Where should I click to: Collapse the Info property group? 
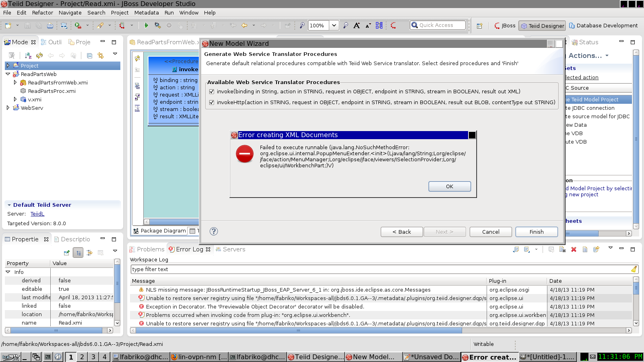8,272
